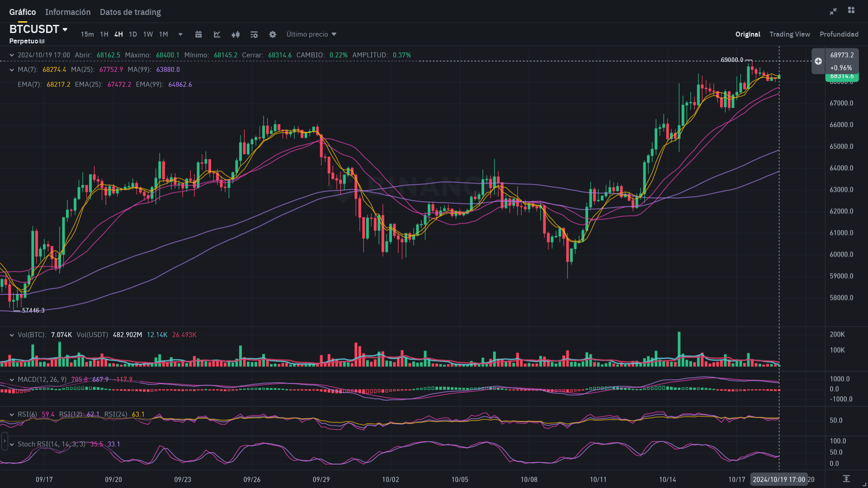Switch chart to Trading View

[789, 34]
